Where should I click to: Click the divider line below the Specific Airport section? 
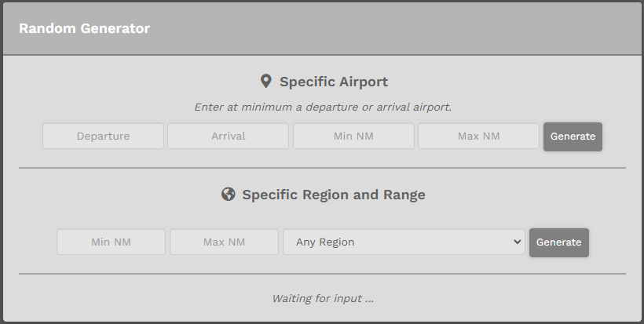[x=323, y=168]
